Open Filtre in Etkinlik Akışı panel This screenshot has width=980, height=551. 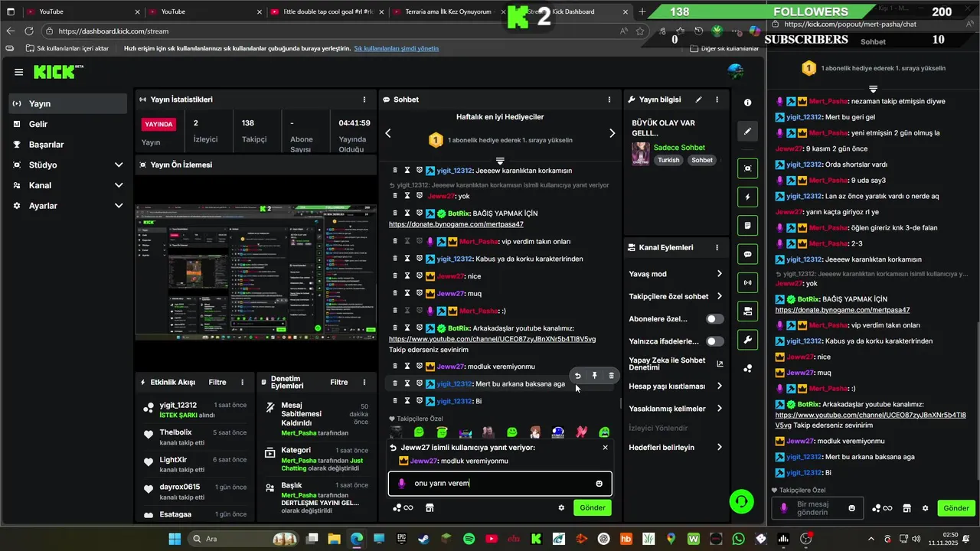pos(217,382)
